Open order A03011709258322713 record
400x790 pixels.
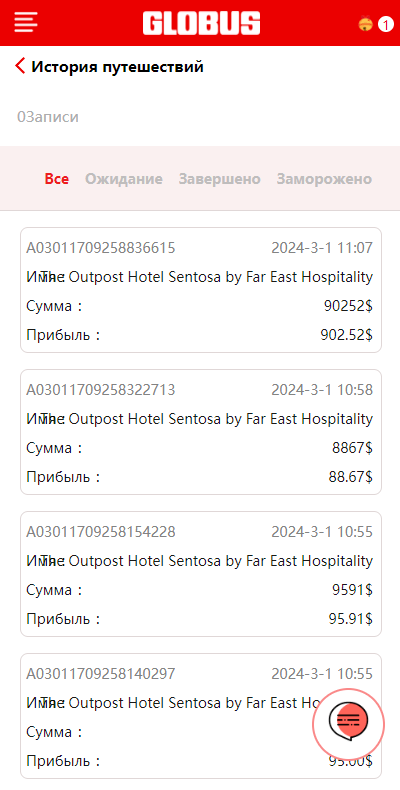tap(201, 432)
